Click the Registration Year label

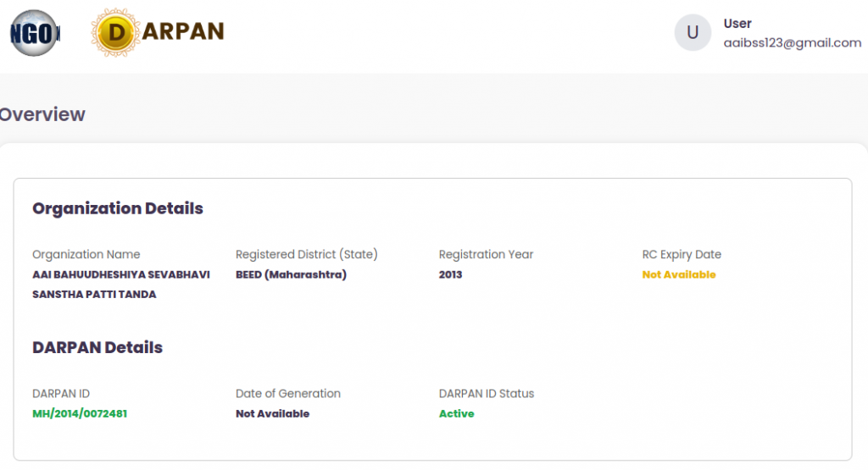pyautogui.click(x=487, y=254)
